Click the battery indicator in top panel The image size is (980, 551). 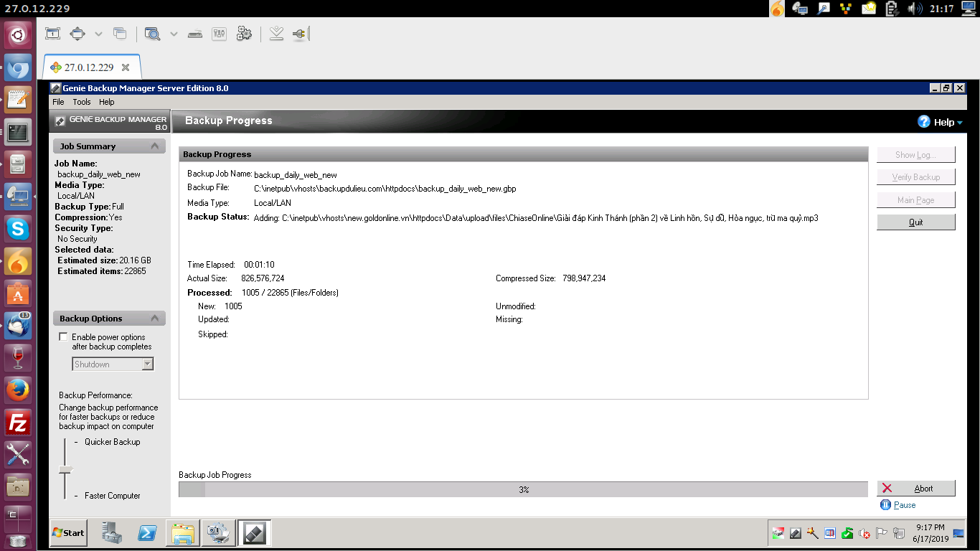pos(892,9)
